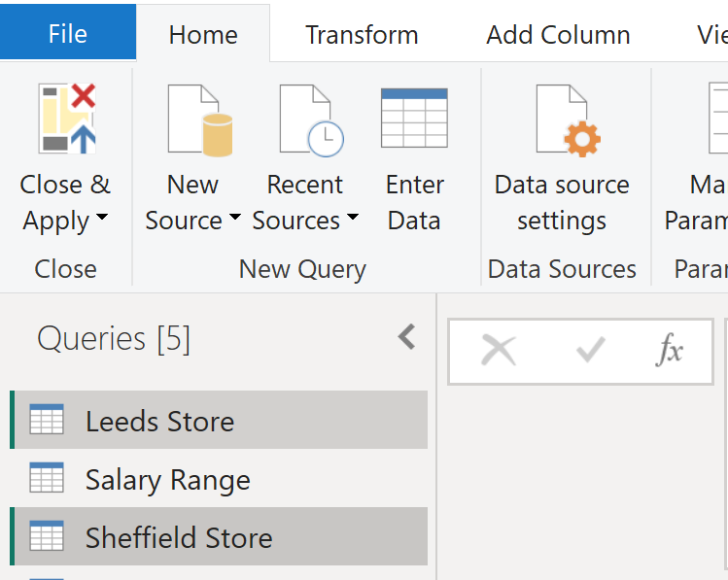728x580 pixels.
Task: Click the fx formula function icon
Action: pyautogui.click(x=669, y=351)
